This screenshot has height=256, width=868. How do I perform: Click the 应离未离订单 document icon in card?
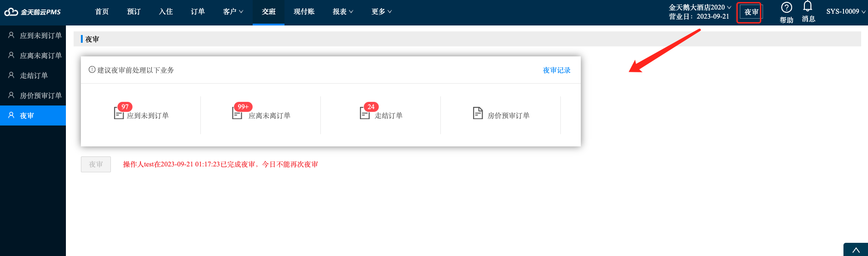pyautogui.click(x=237, y=113)
